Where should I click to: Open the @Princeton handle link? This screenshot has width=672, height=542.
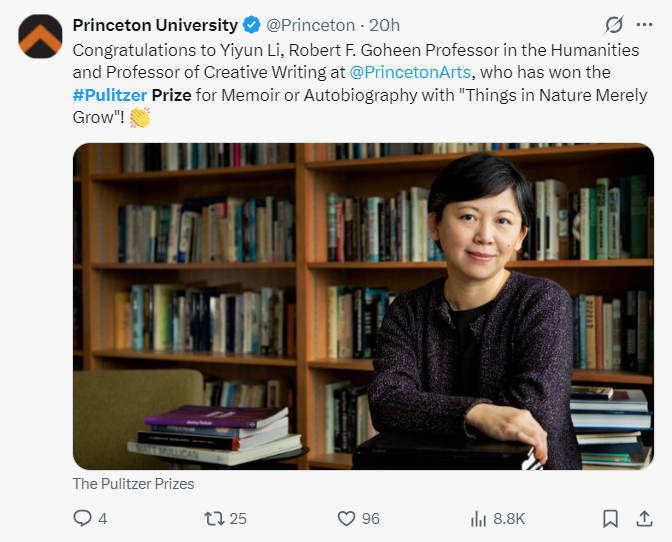310,25
